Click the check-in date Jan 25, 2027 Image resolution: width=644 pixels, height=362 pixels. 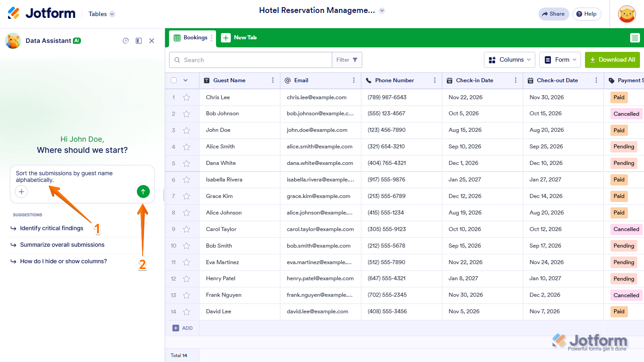point(483,180)
